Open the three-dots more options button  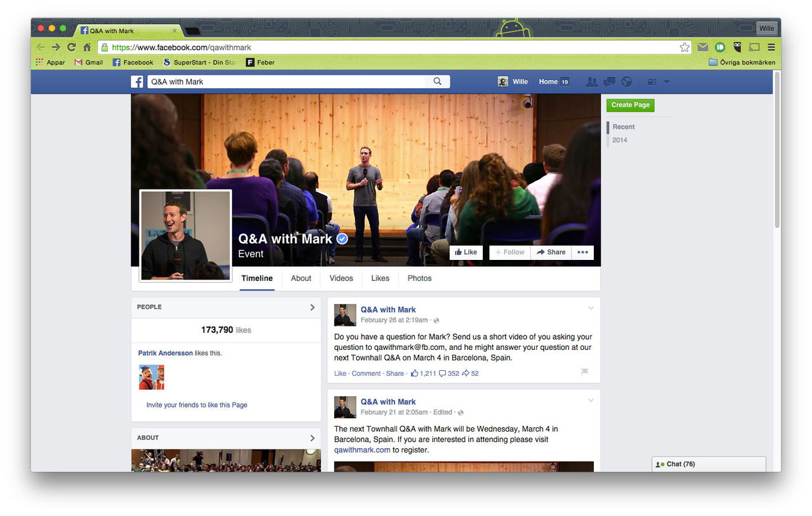pyautogui.click(x=582, y=252)
